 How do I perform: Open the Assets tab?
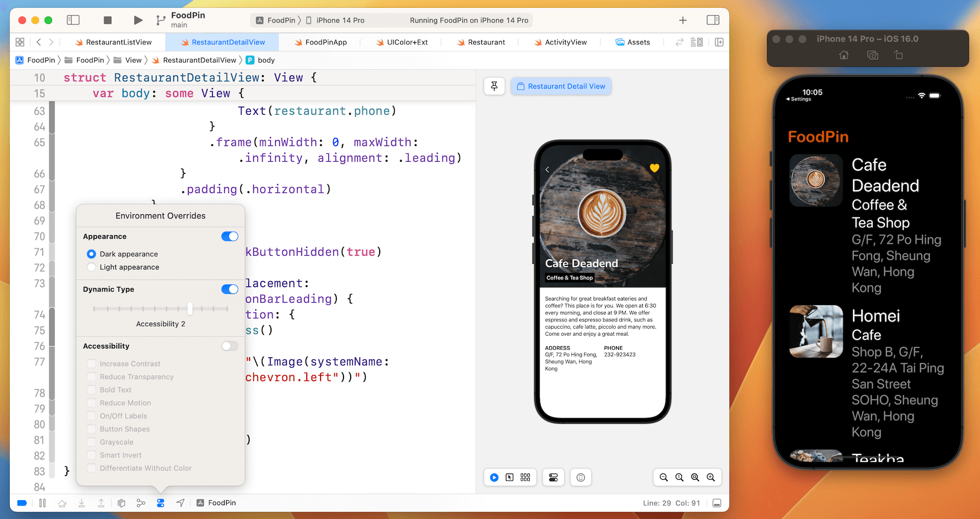coord(638,42)
